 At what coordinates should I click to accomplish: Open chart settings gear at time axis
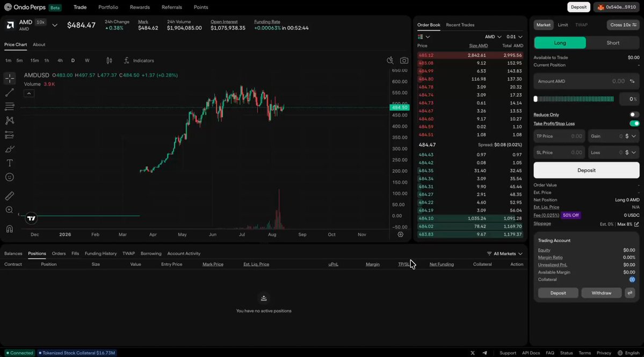click(x=401, y=234)
